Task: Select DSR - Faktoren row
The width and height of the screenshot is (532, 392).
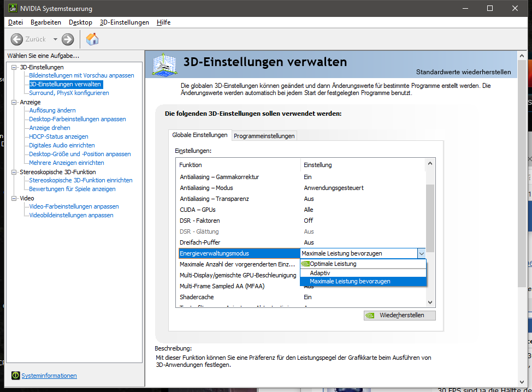Action: (302, 221)
